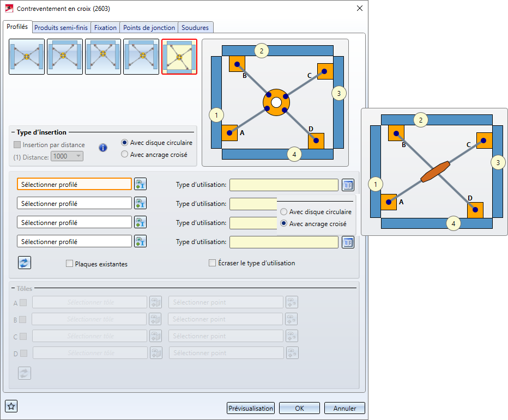
Task: Click the Prévisualisation button
Action: 251,408
